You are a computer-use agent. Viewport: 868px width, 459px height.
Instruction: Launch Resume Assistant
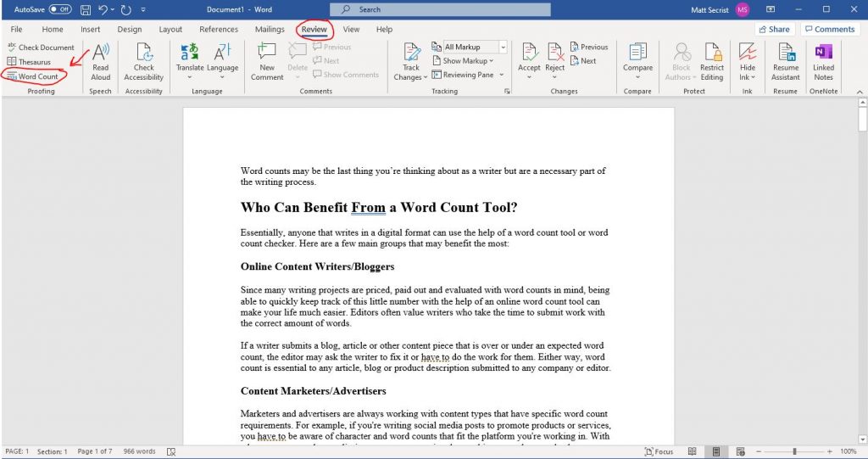(x=786, y=62)
